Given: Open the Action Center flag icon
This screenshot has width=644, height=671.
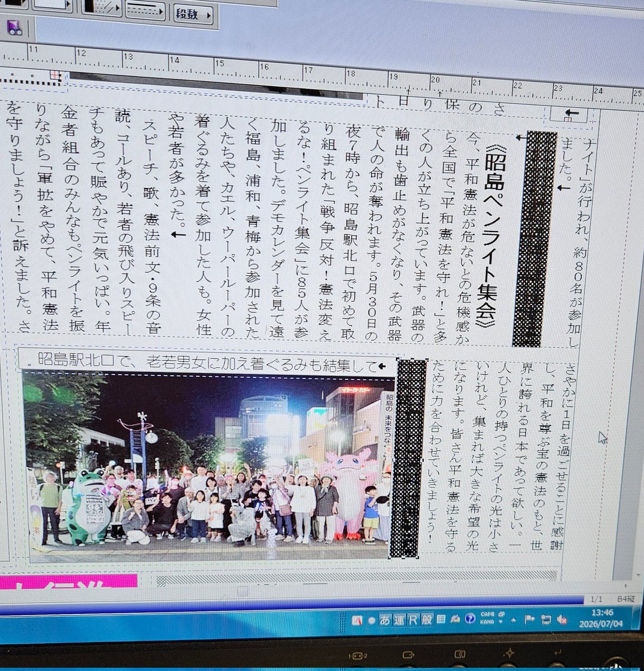Looking at the screenshot, I should pos(529,618).
